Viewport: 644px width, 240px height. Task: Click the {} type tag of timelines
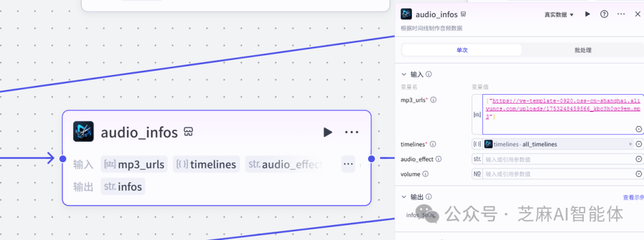coord(477,144)
